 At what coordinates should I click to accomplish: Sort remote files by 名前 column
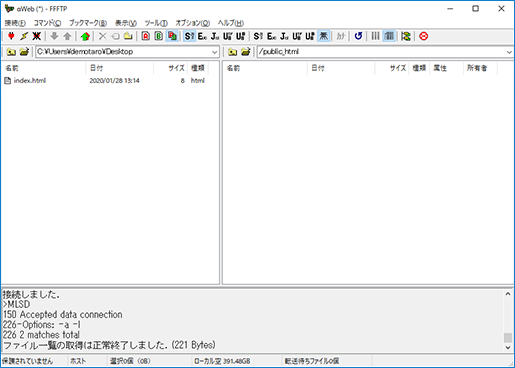click(265, 68)
